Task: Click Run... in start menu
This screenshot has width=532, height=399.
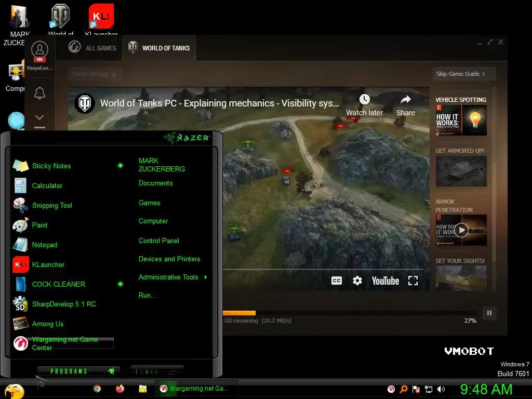Action: coord(147,296)
